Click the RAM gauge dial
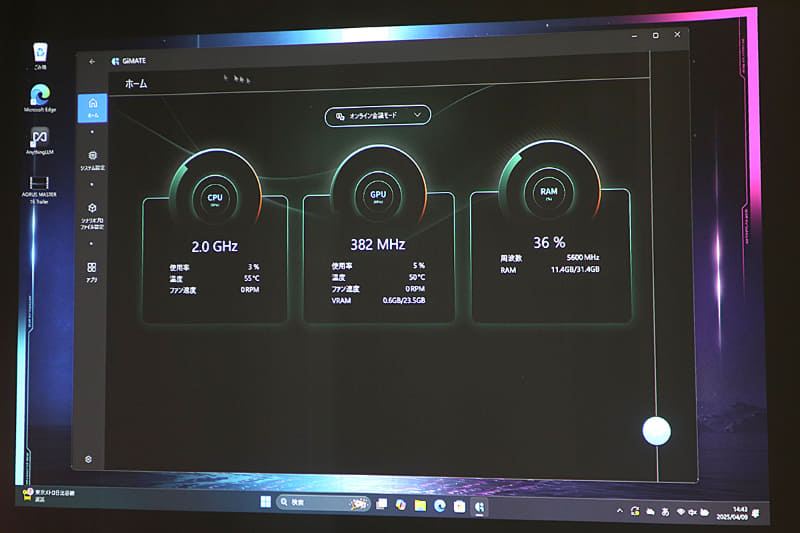 [x=549, y=192]
